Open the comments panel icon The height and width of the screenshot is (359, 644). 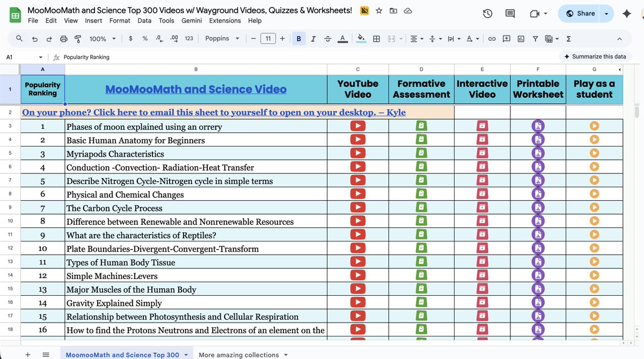tap(510, 13)
